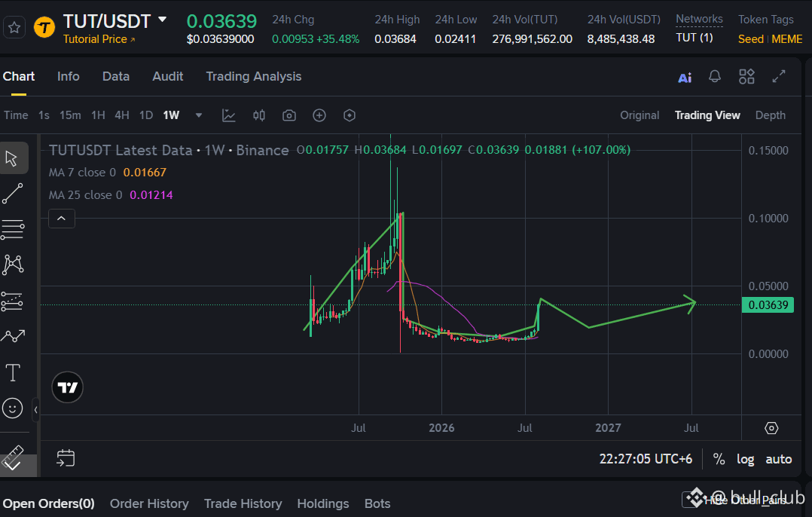This screenshot has width=812, height=517.
Task: Switch to the Audit tab
Action: click(x=168, y=77)
